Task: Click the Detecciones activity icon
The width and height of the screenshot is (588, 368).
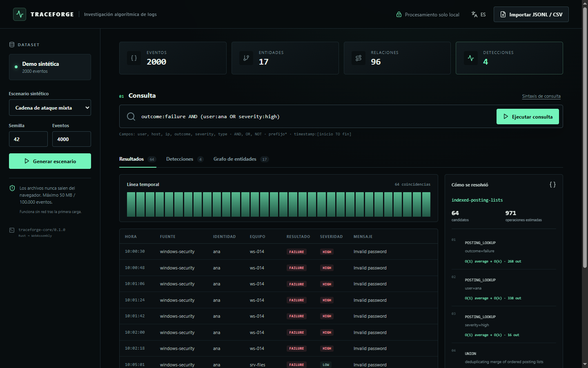Action: [x=471, y=58]
